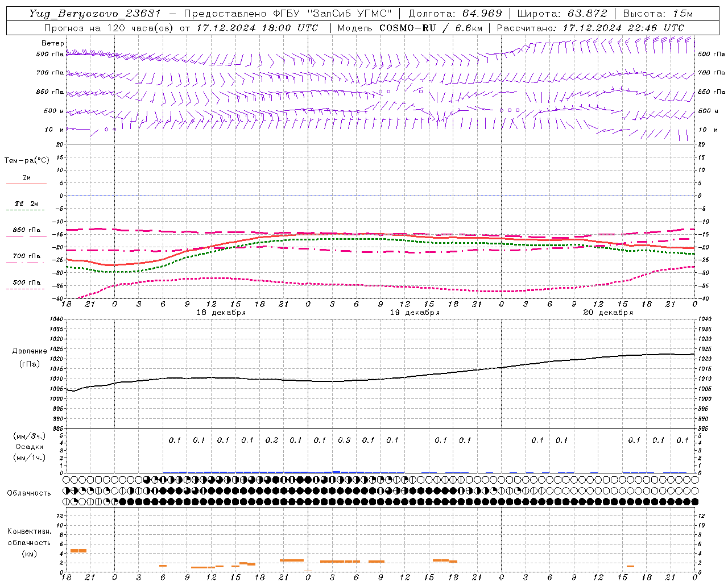Click the 'Ветер' wind panel label

click(53, 43)
